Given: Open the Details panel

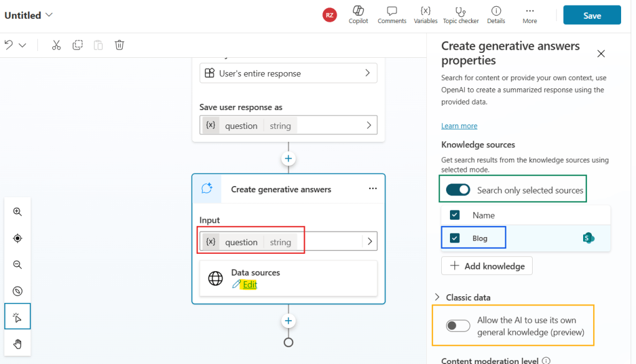Looking at the screenshot, I should (x=496, y=15).
